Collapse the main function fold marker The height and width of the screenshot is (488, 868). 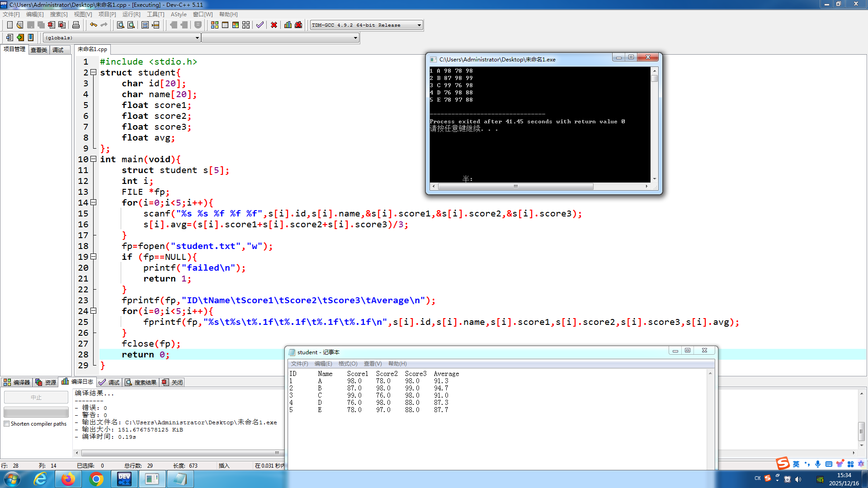click(x=94, y=159)
